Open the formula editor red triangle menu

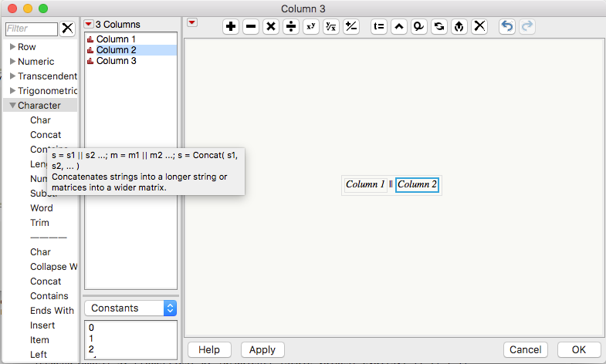192,23
